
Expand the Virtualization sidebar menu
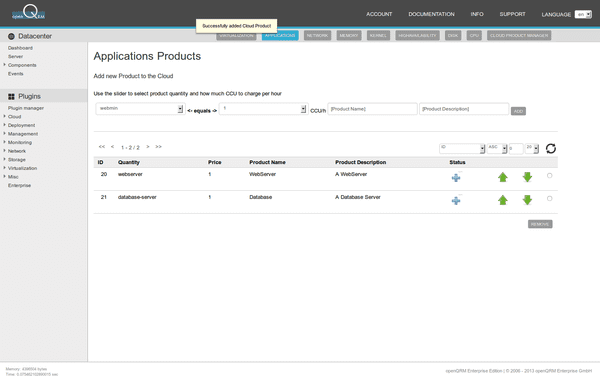click(22, 168)
